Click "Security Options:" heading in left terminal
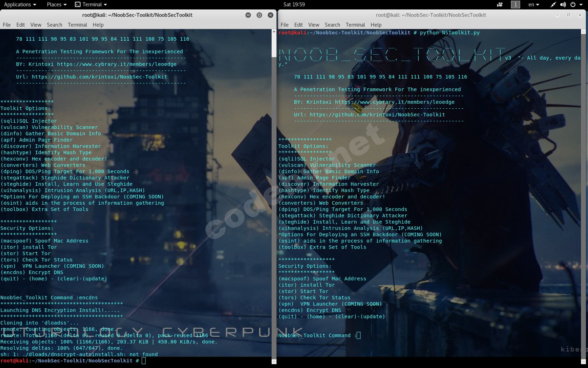588x368 pixels. click(27, 228)
